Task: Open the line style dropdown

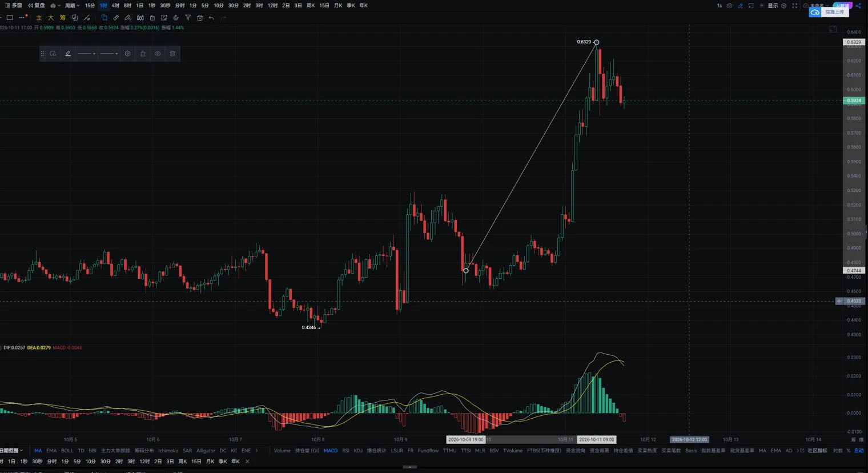Action: [x=86, y=54]
